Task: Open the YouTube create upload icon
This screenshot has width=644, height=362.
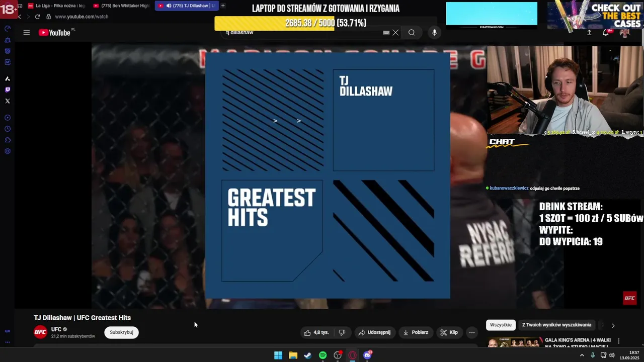Action: click(x=589, y=33)
